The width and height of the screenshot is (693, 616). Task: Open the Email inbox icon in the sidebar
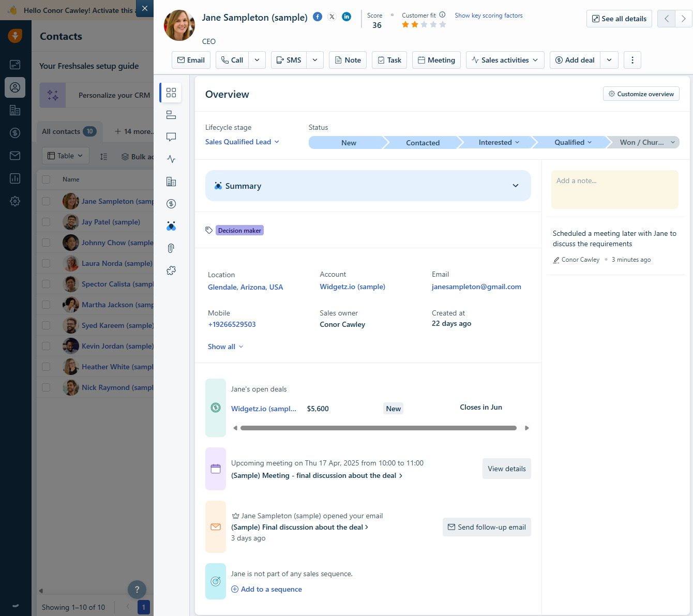click(x=14, y=156)
